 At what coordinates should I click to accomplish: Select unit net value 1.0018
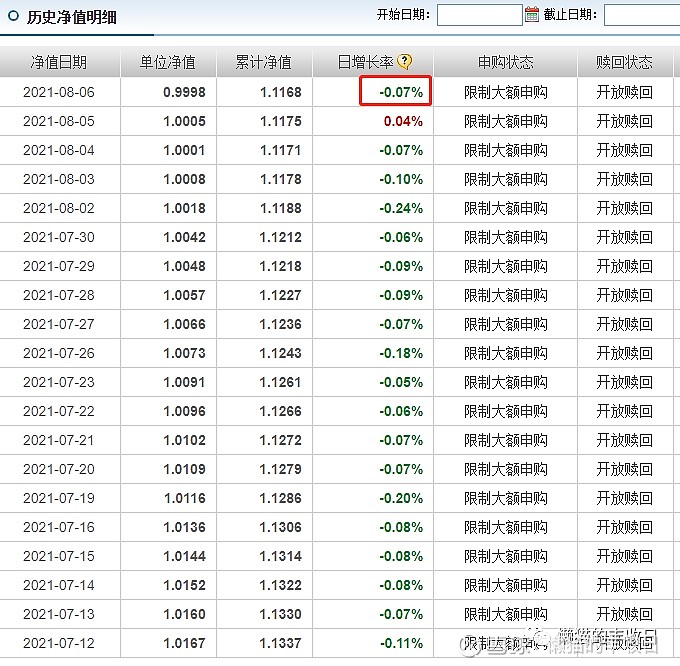point(184,208)
